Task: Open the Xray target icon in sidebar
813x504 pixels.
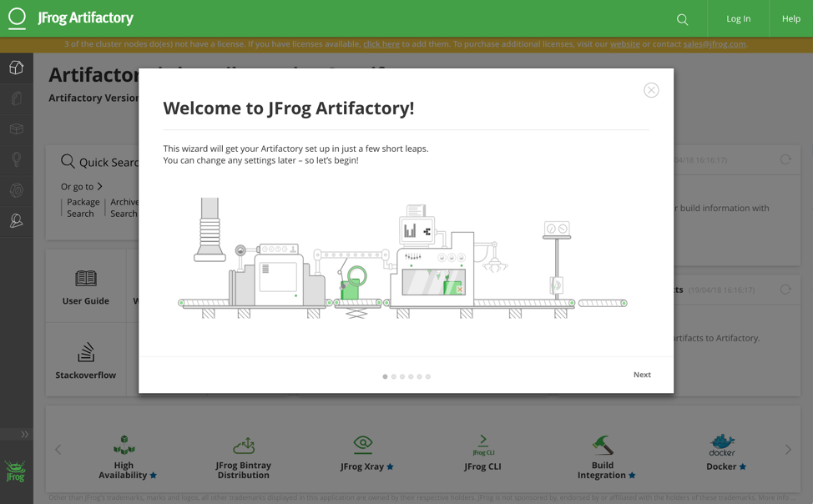Action: [x=17, y=190]
